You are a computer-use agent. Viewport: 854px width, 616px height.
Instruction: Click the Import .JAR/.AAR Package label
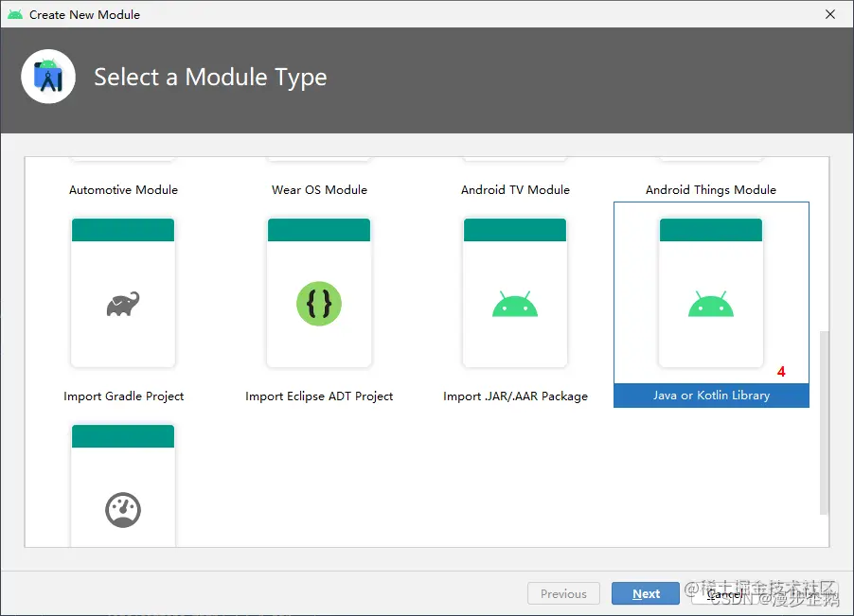coord(515,396)
